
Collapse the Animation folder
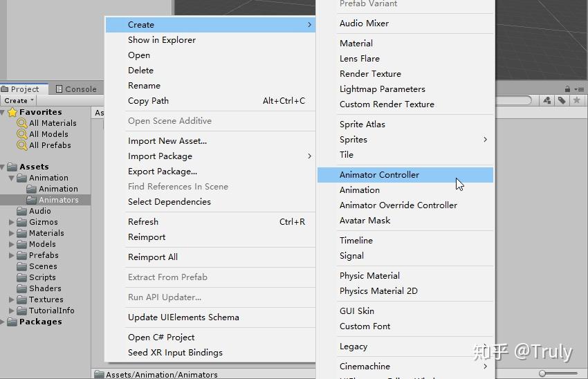(12, 178)
